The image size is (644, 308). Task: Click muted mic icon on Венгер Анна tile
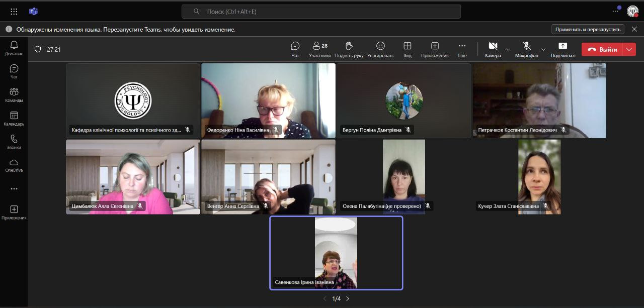pos(265,206)
